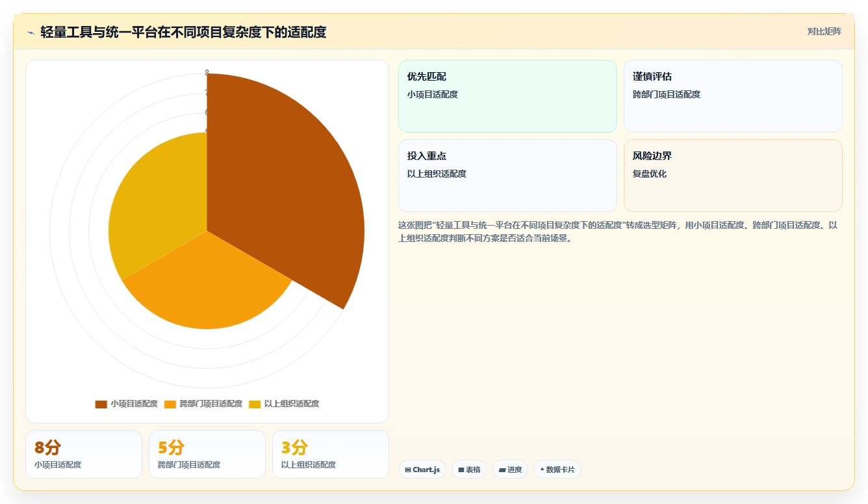
Task: Open the 优先匹配 matrix card
Action: point(507,96)
